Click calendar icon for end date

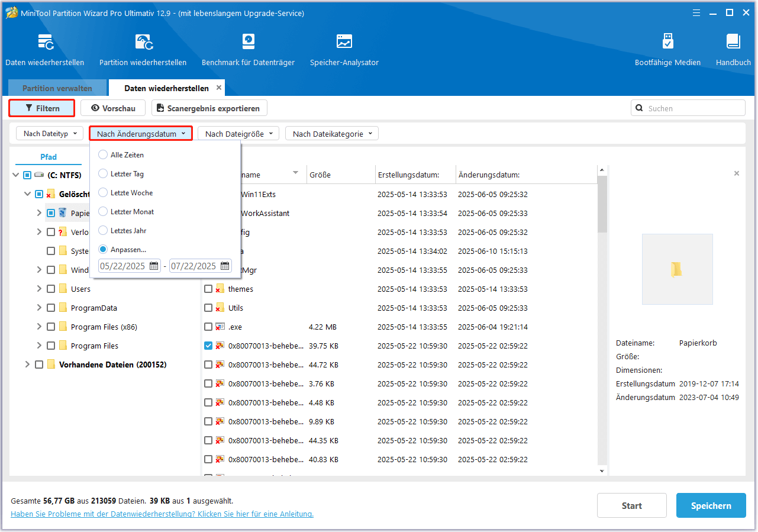pos(225,266)
